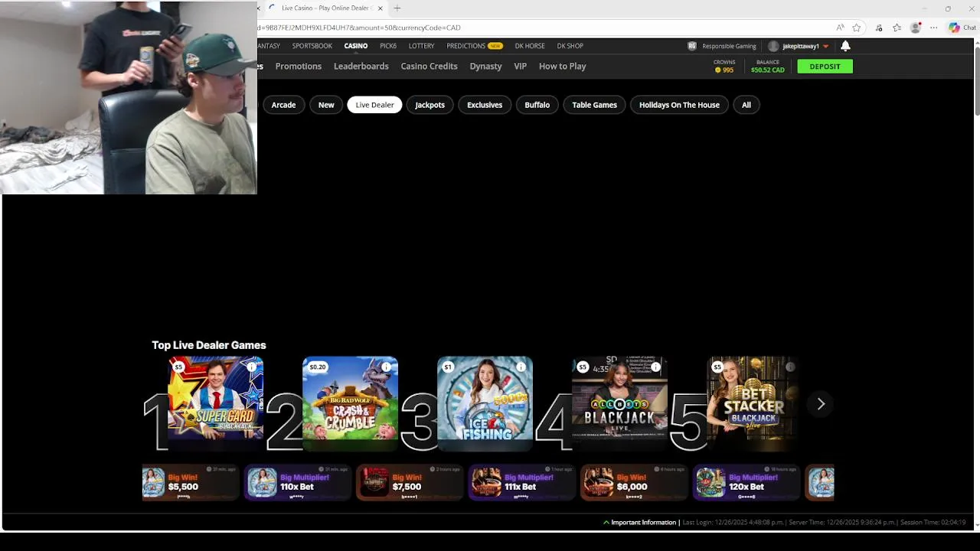The height and width of the screenshot is (551, 980).
Task: Open info icon on Bet Stacker Blackjack tile
Action: click(x=790, y=367)
